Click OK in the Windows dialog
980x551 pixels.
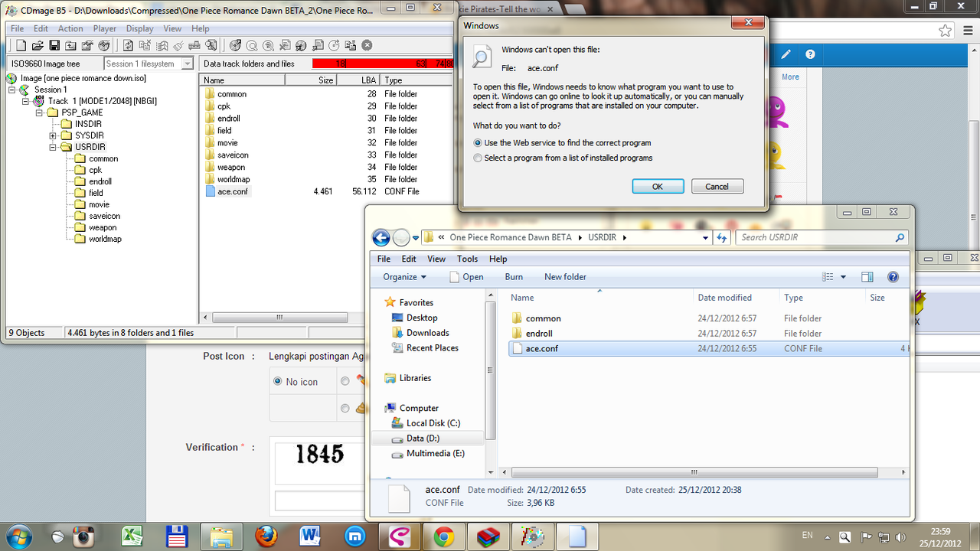(x=658, y=186)
